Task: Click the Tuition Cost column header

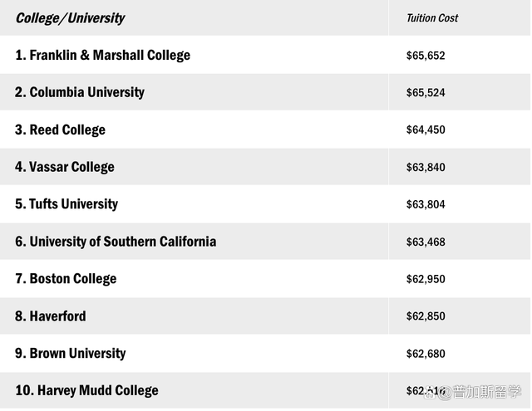Action: point(432,18)
